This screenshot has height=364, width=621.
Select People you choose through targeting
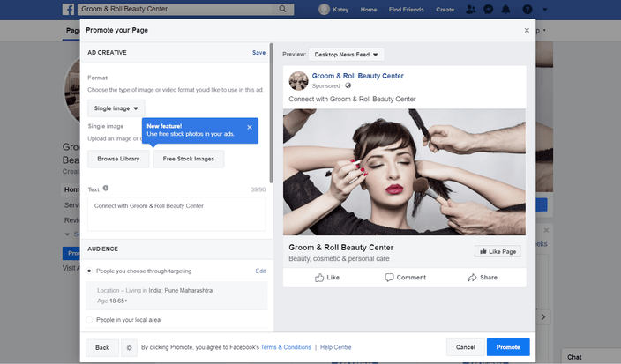pos(89,271)
